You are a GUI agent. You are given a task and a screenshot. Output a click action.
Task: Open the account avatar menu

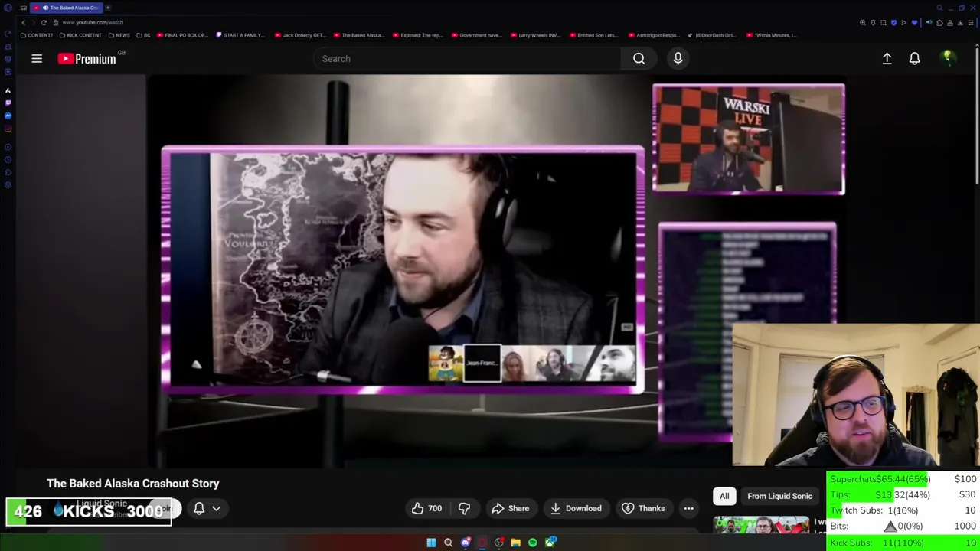click(948, 59)
